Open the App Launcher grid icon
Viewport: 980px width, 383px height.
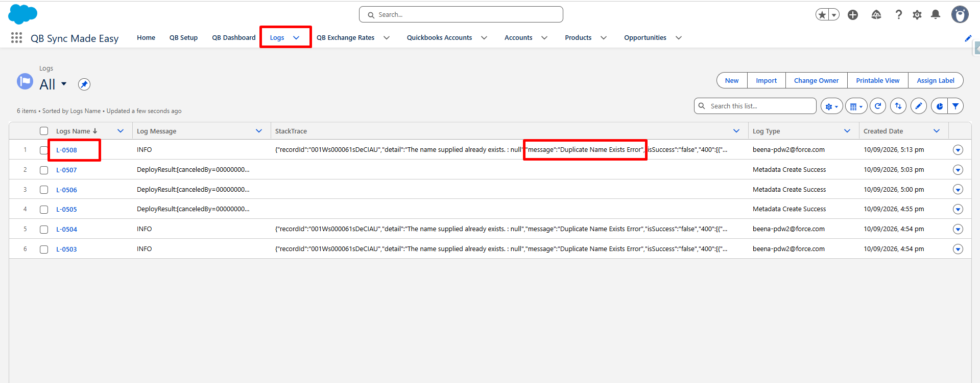click(x=16, y=38)
